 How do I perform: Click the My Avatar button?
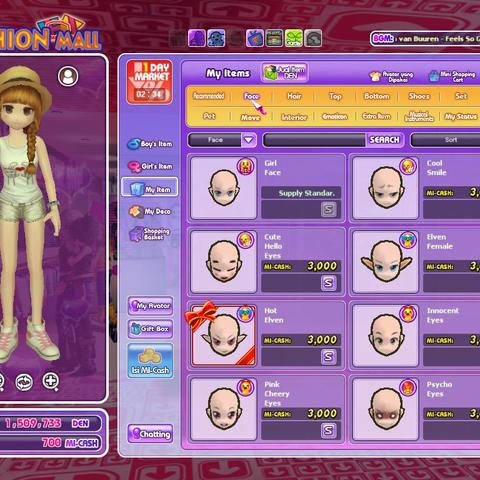150,306
